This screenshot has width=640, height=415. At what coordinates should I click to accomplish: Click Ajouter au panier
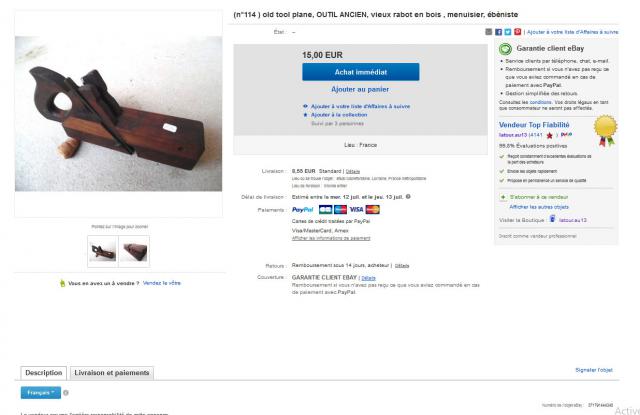360,89
